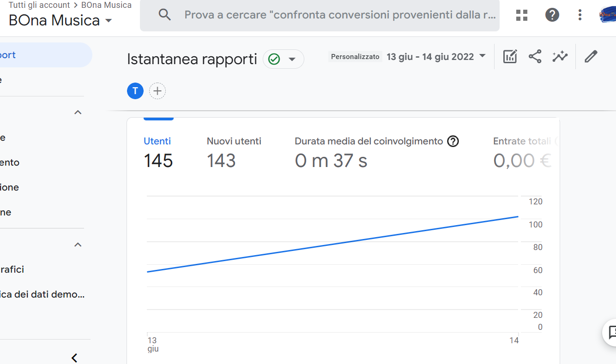This screenshot has height=364, width=616.
Task: Collapse the left navigation panel arrow
Action: click(74, 358)
